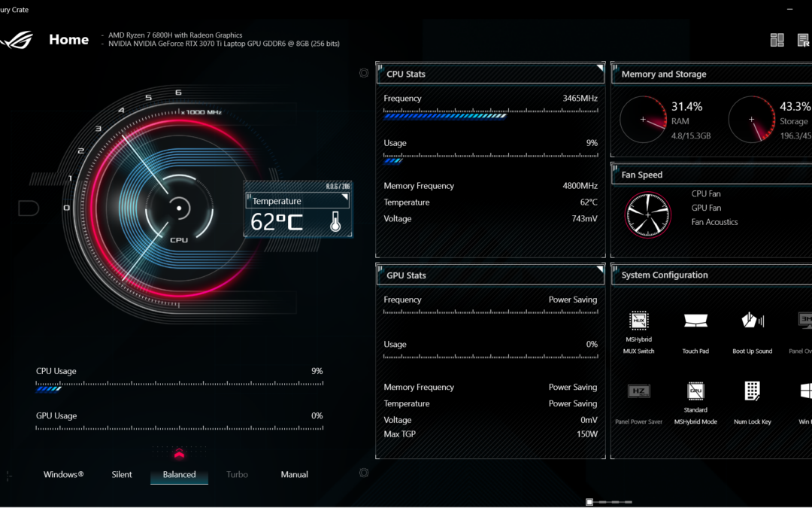The height and width of the screenshot is (508, 812).
Task: Click the Panel Power Saver HZ icon
Action: coord(638,391)
